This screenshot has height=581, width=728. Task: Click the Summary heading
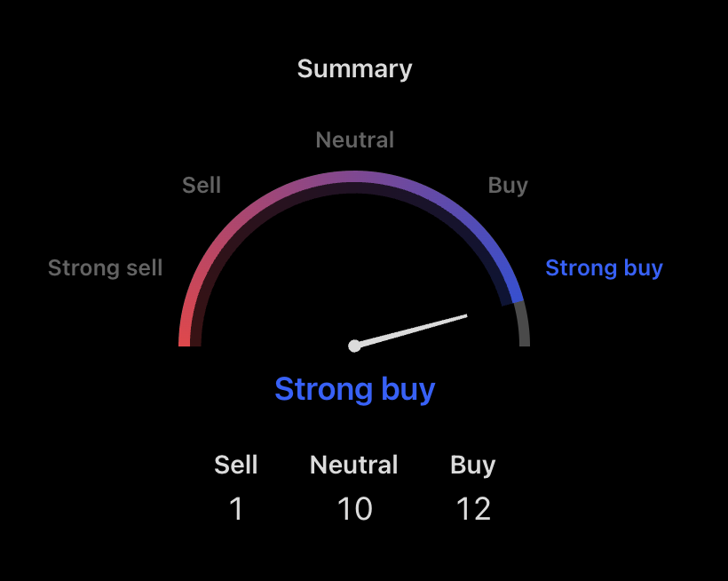pos(355,69)
